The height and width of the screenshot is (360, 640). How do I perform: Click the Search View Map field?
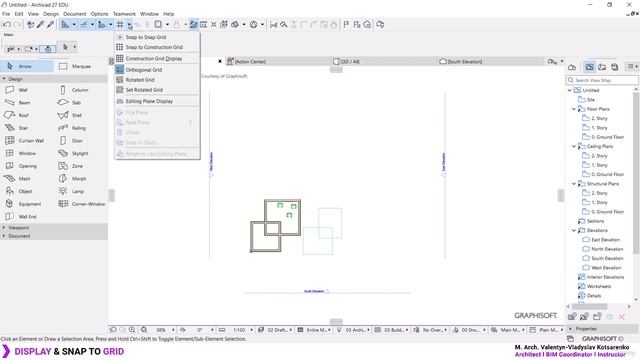pyautogui.click(x=602, y=80)
